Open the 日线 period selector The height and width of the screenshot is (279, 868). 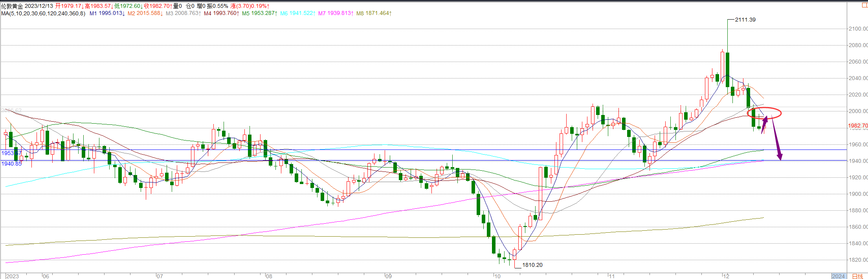(x=857, y=276)
